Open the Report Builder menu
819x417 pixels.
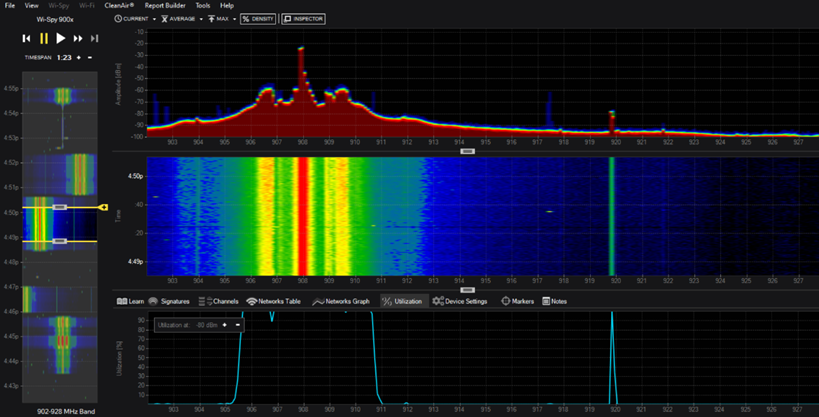165,5
